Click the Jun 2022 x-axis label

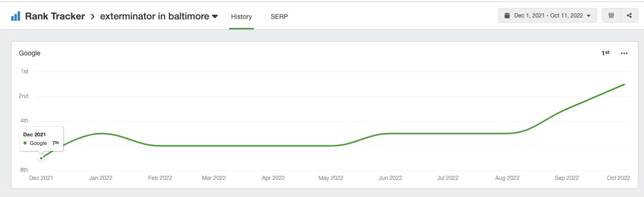pos(390,178)
